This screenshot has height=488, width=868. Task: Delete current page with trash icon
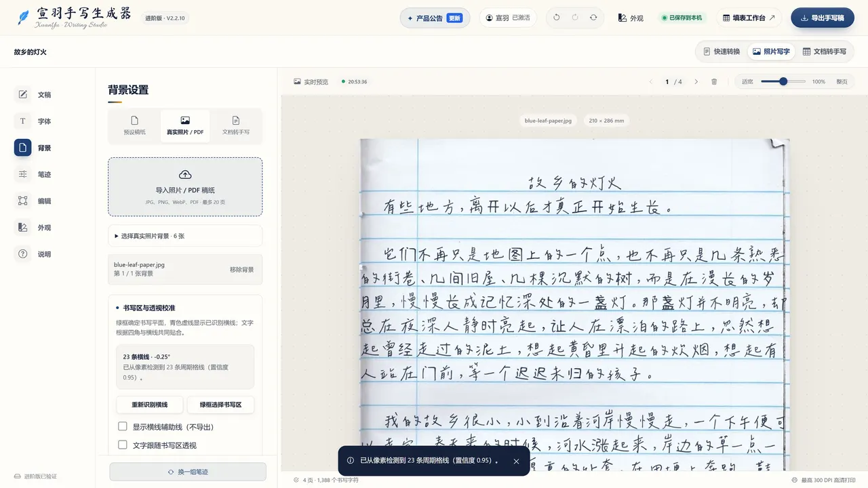(714, 81)
